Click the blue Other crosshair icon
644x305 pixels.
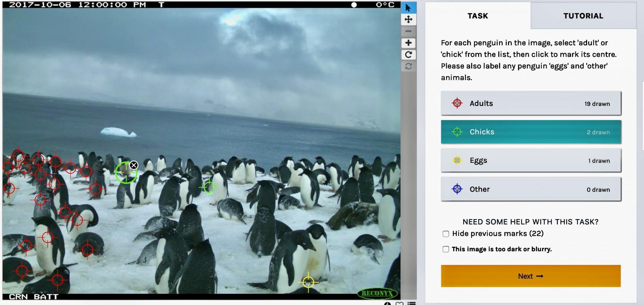457,189
